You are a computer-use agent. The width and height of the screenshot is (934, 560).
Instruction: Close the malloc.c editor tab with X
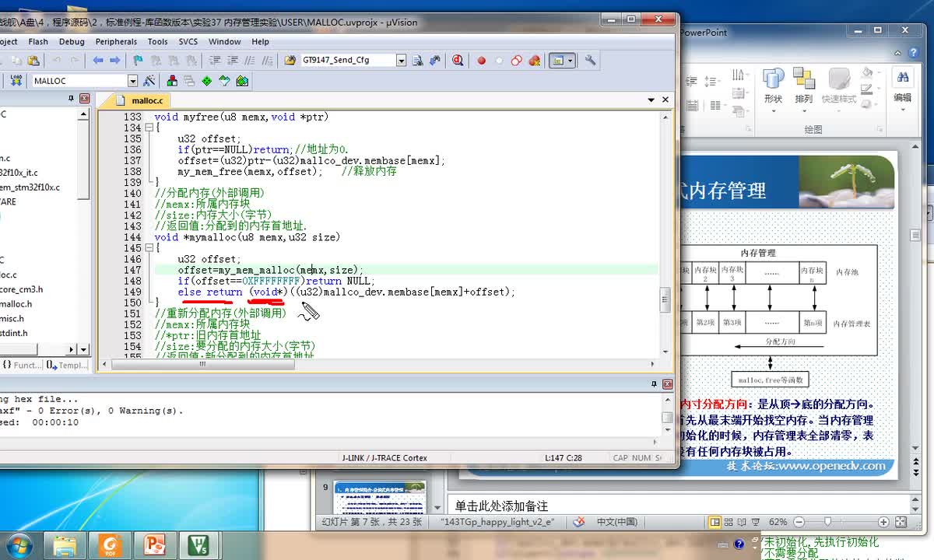[665, 100]
